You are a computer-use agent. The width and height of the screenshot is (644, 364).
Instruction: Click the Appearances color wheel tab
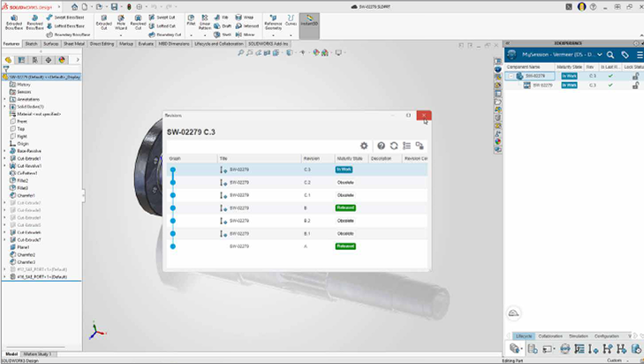(62, 60)
